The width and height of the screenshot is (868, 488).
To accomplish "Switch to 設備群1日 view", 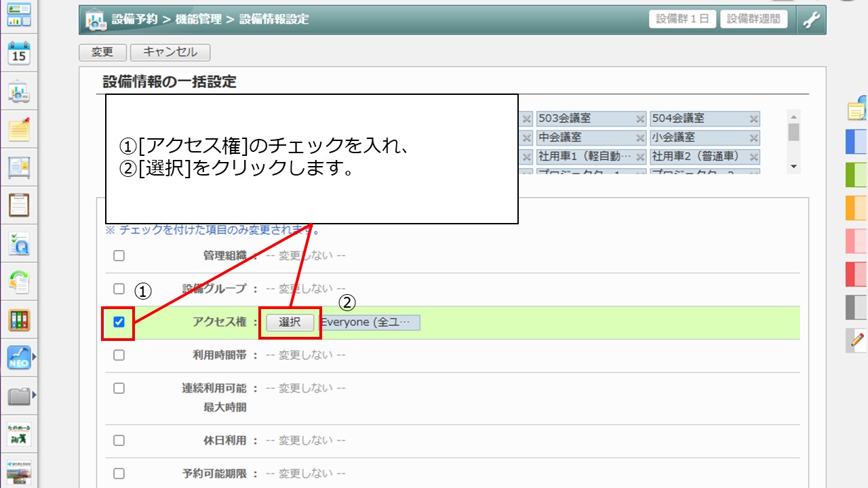I will [682, 19].
